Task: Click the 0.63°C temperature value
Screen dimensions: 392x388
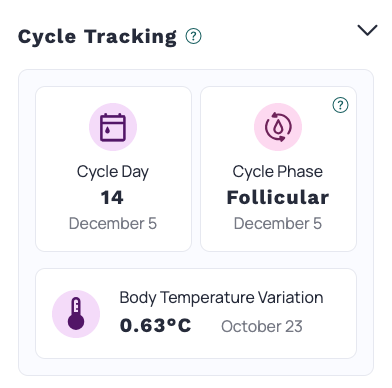Action: tap(155, 325)
